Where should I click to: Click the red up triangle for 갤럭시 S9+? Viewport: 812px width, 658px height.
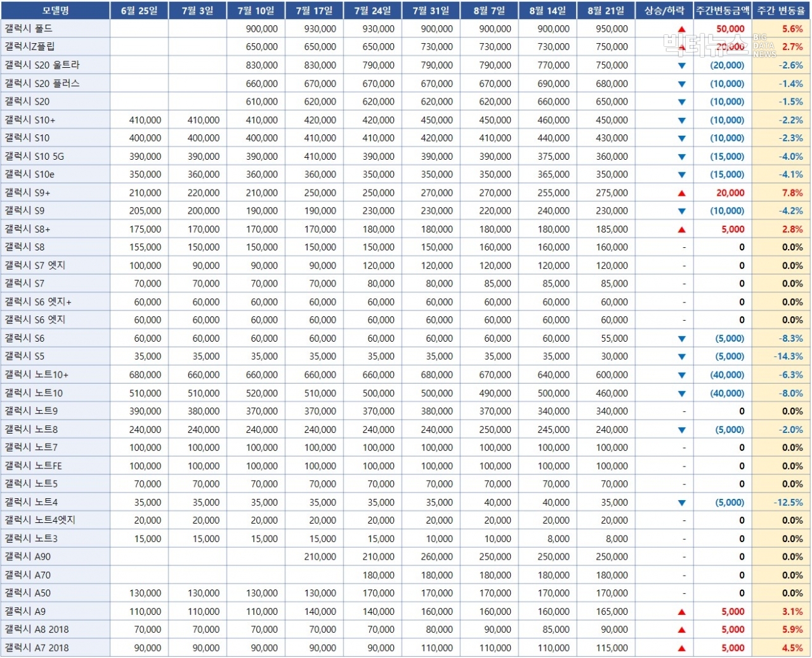[x=682, y=193]
